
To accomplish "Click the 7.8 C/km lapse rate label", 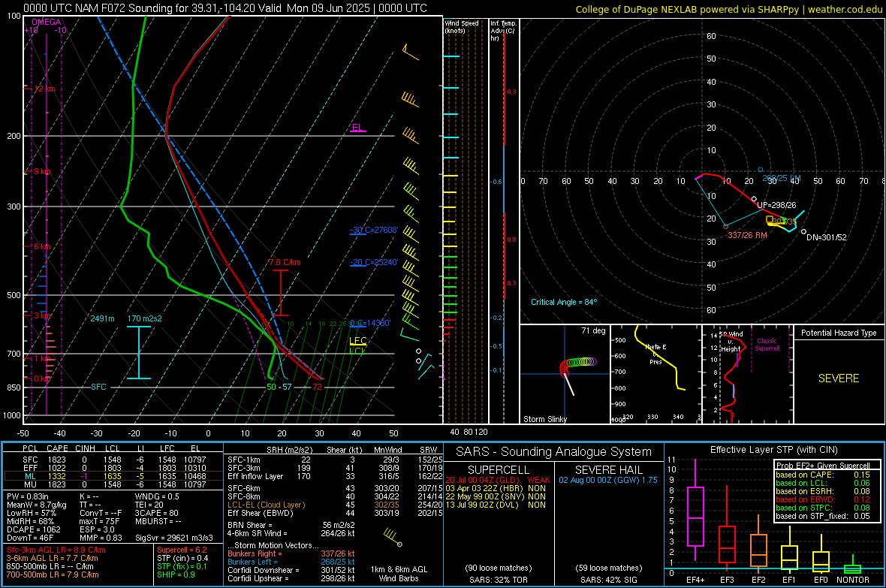I will (x=285, y=262).
